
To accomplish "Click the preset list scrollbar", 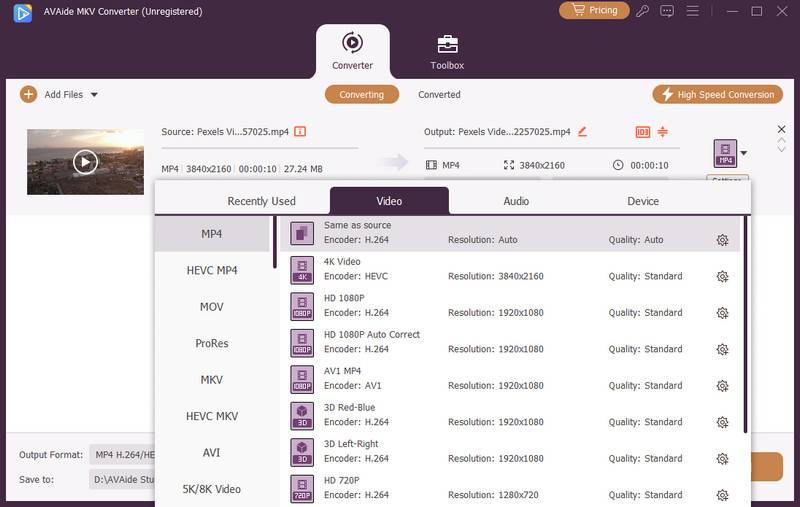I will coord(745,324).
